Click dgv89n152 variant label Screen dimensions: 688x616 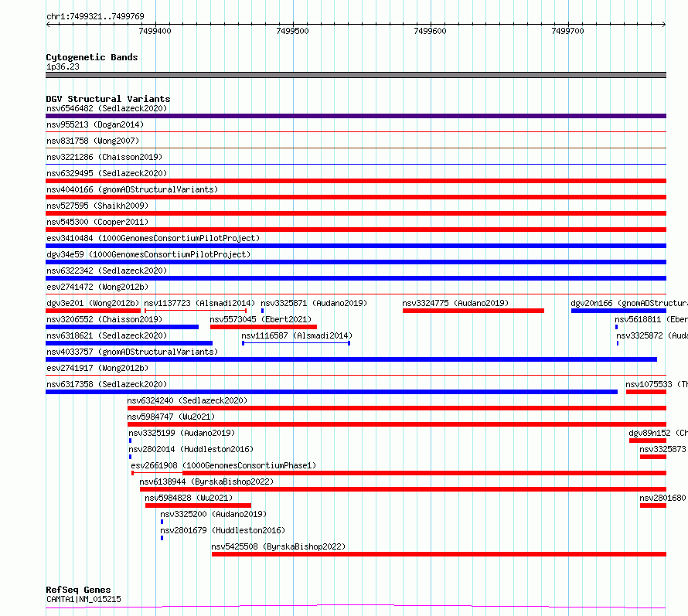coord(658,433)
